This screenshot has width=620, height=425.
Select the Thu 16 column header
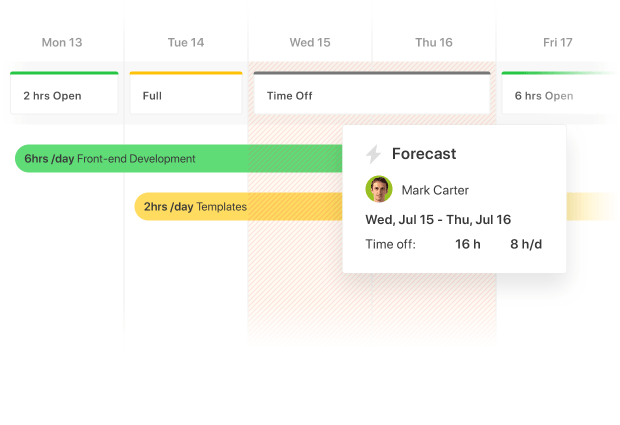(x=434, y=42)
